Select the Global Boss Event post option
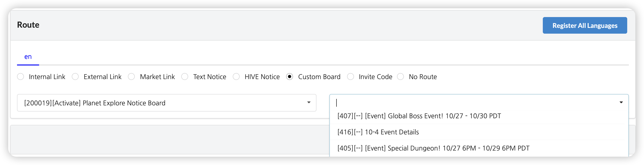Screen dimensions: 644x165 pyautogui.click(x=419, y=116)
